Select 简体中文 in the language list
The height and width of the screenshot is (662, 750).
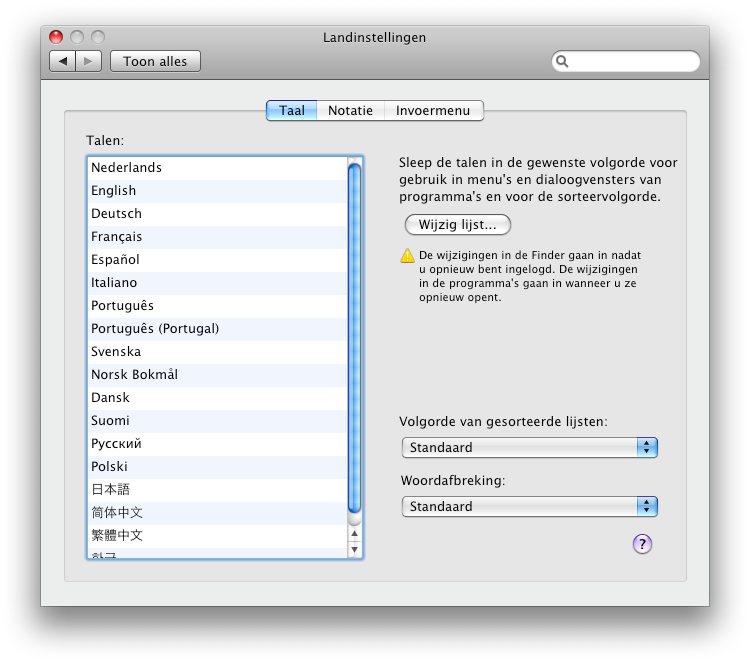coord(218,512)
